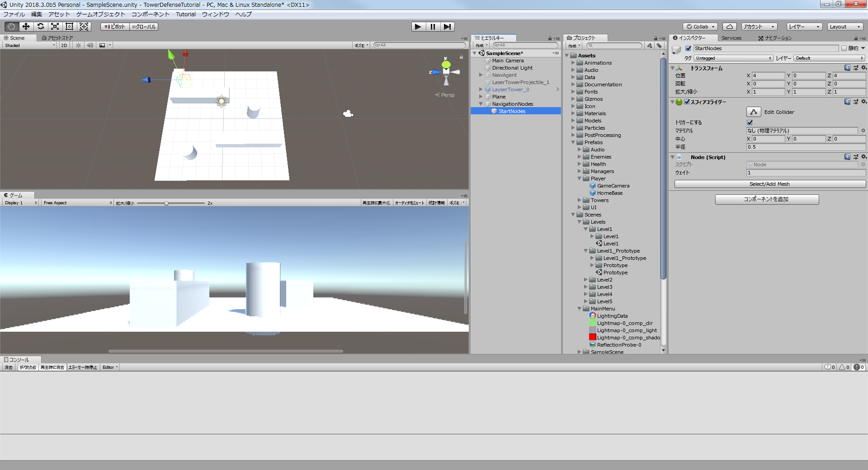Open the Display 1 dropdown
This screenshot has width=868, height=470.
20,203
